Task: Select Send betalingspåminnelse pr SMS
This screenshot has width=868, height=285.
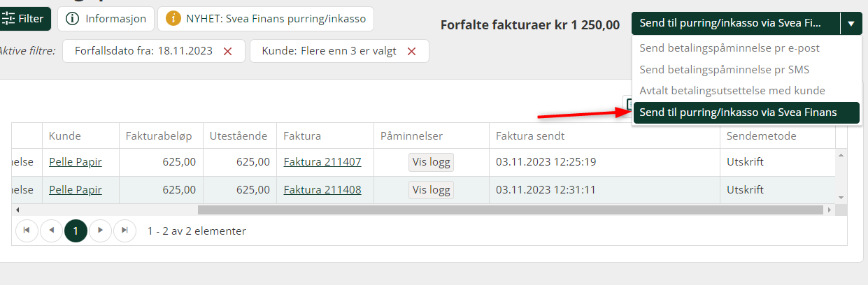Action: (725, 70)
